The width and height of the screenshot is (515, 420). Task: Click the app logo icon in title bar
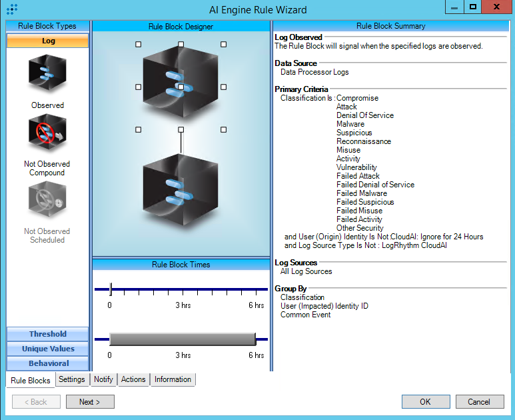[11, 10]
